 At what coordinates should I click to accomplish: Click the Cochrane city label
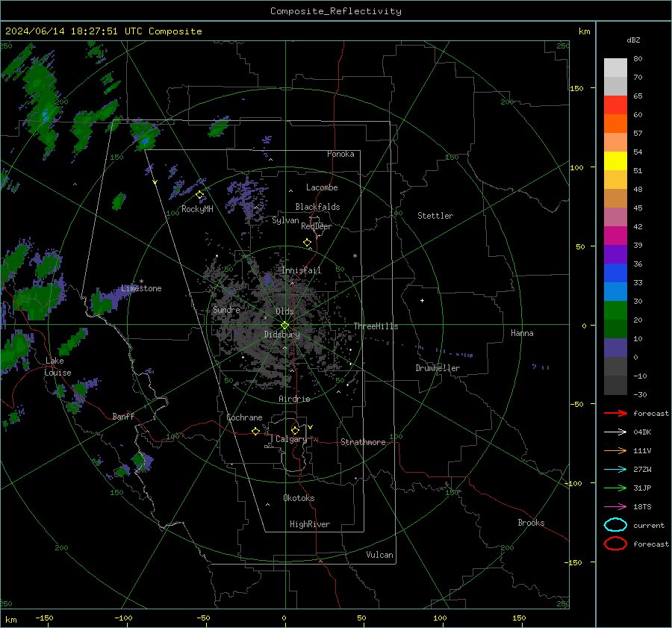click(x=244, y=417)
